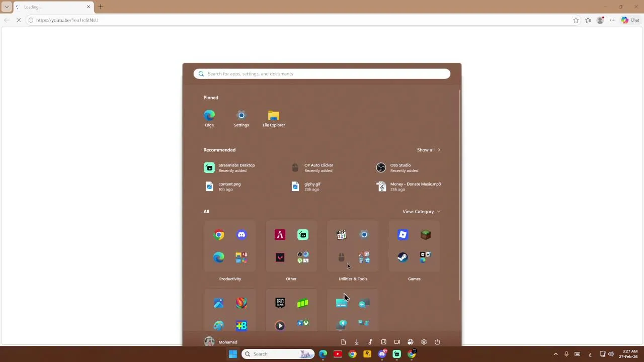Open Discord in the Productivity category
The height and width of the screenshot is (362, 644).
pyautogui.click(x=242, y=235)
